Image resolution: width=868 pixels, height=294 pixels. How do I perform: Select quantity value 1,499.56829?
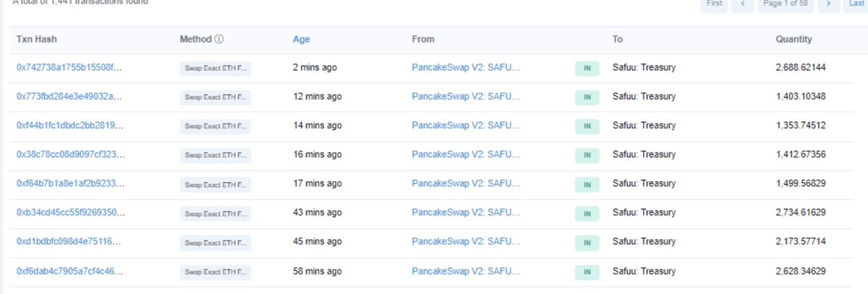801,183
